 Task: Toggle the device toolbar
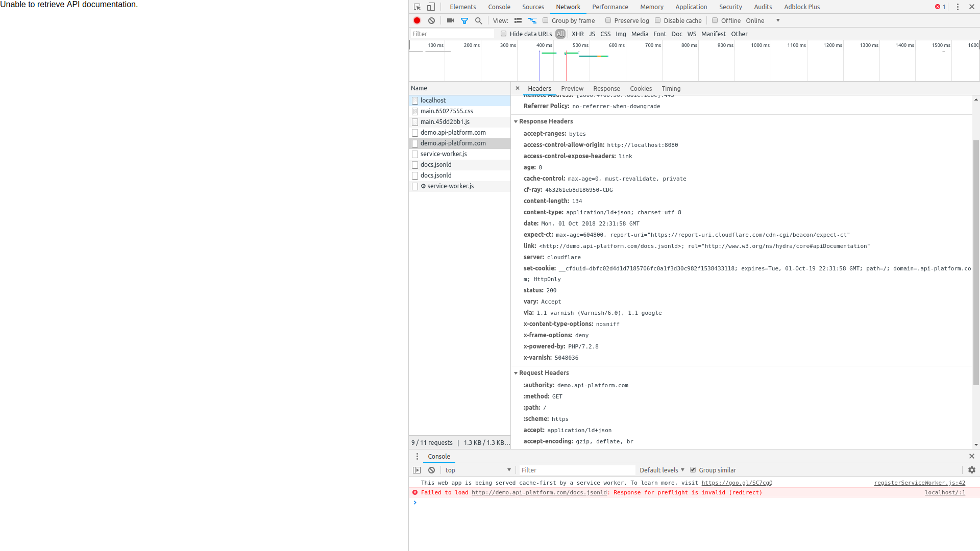[x=431, y=7]
